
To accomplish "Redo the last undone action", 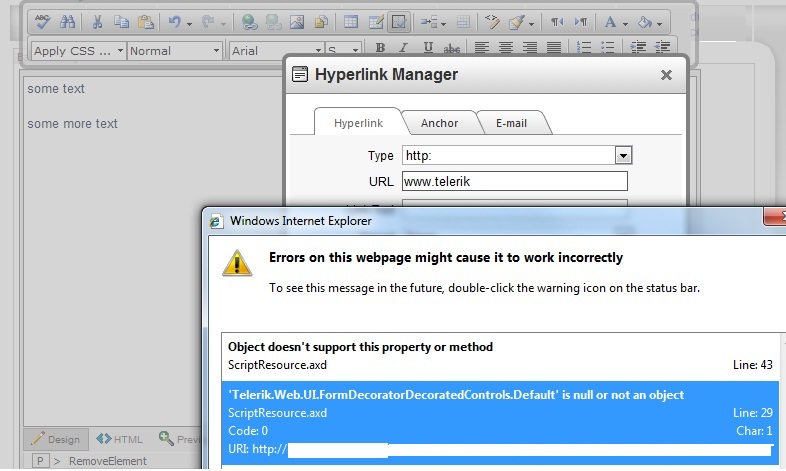I will pos(208,22).
